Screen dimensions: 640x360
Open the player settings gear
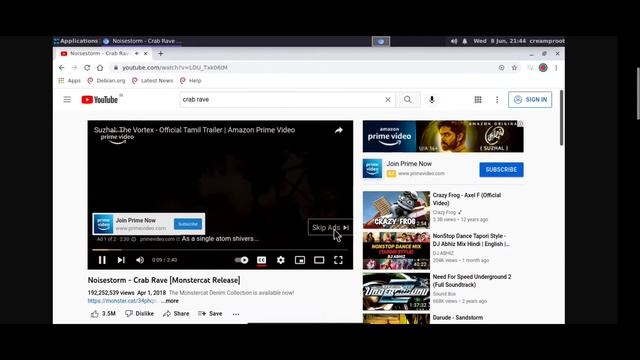[280, 260]
